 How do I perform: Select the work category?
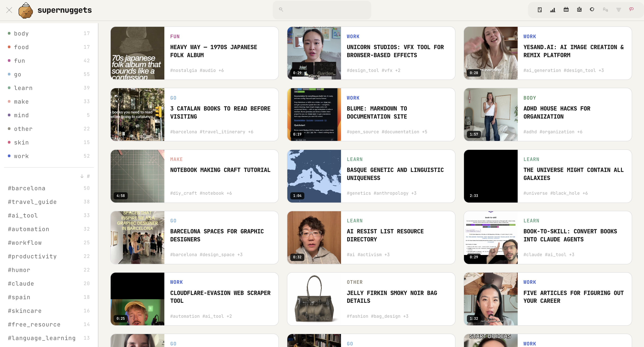pos(49,156)
